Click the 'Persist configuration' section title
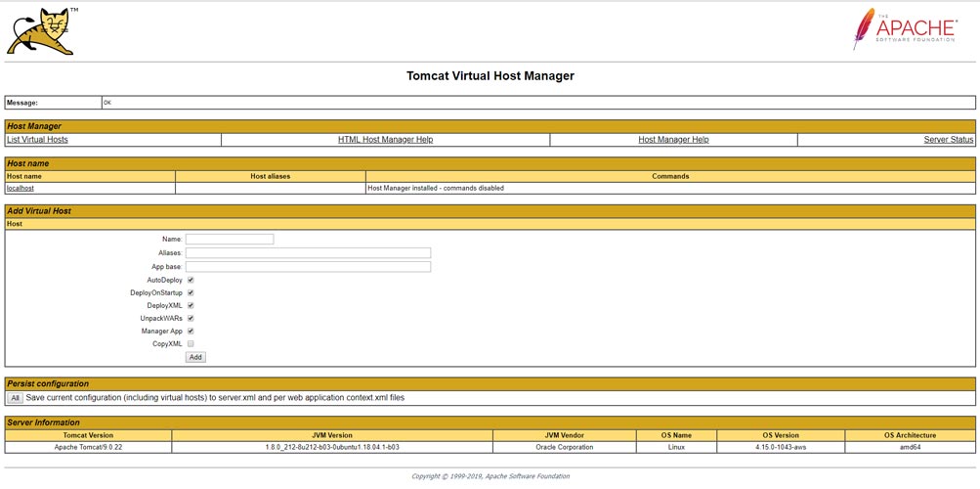Viewport: 980px width, 489px height. pyautogui.click(x=48, y=384)
